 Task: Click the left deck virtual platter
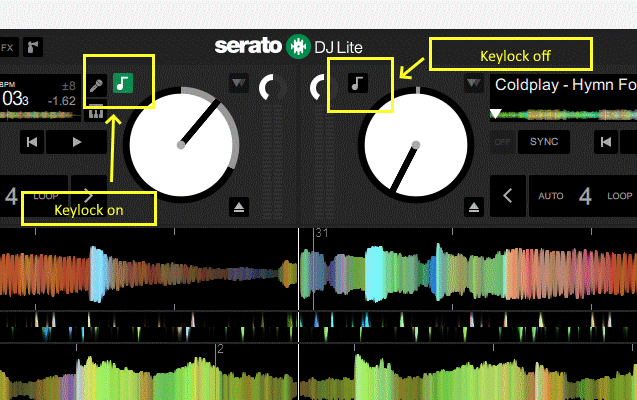coord(181,145)
